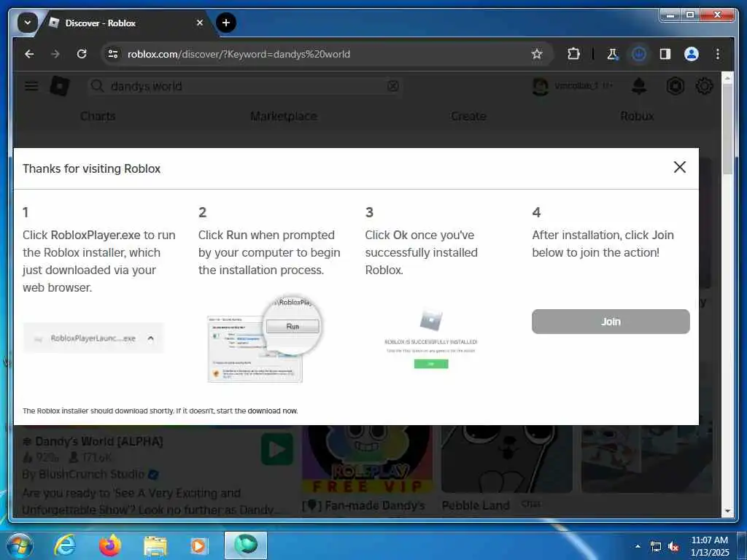Toggle the browser side panel icon
This screenshot has height=560, width=747.
pos(665,54)
